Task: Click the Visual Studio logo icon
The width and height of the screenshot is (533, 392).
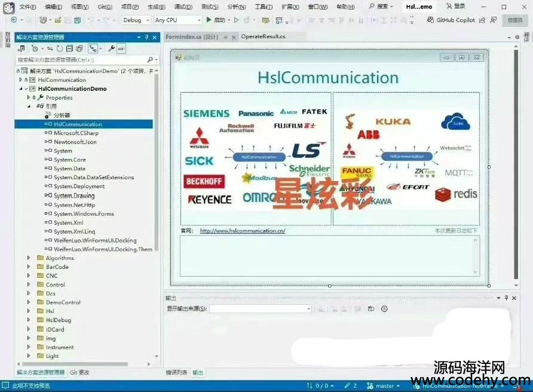Action: point(8,8)
